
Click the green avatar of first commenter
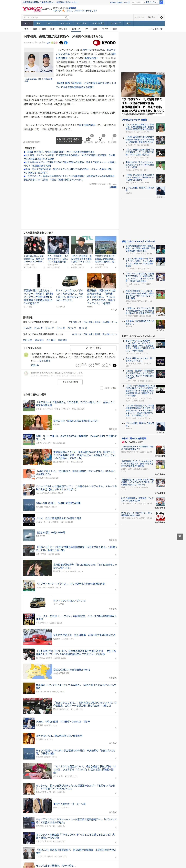coord(26,355)
